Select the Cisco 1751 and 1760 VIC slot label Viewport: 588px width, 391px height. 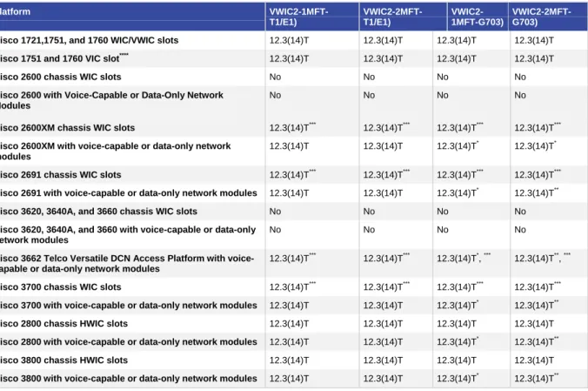pyautogui.click(x=64, y=58)
